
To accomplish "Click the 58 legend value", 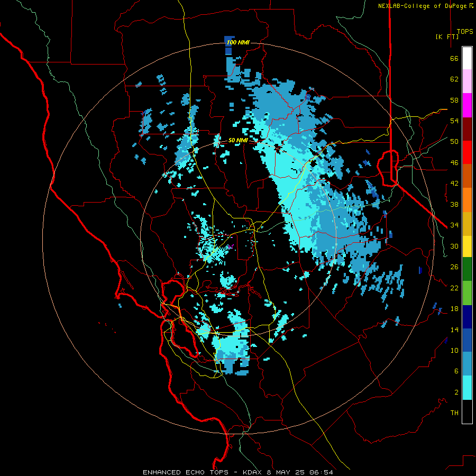I will click(x=454, y=100).
